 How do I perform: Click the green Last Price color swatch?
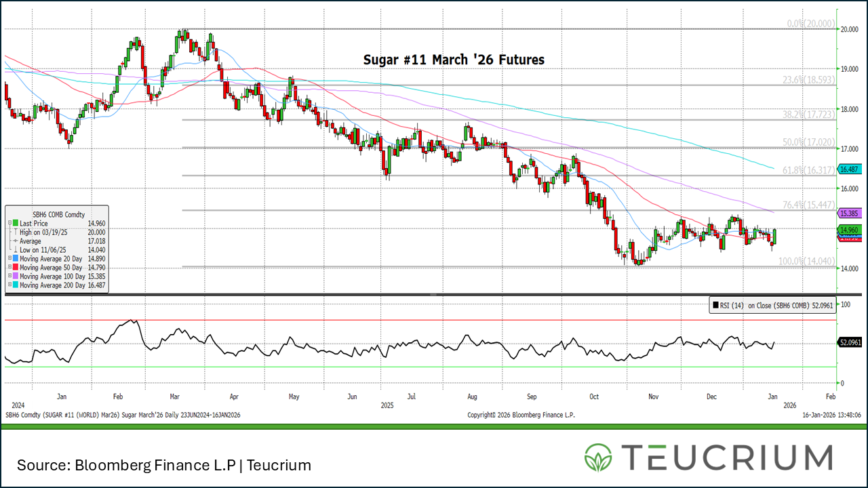(x=16, y=223)
